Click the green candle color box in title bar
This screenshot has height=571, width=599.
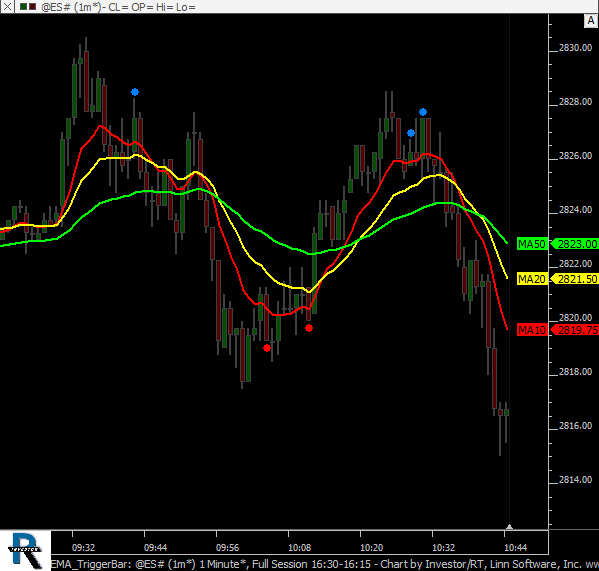click(24, 6)
